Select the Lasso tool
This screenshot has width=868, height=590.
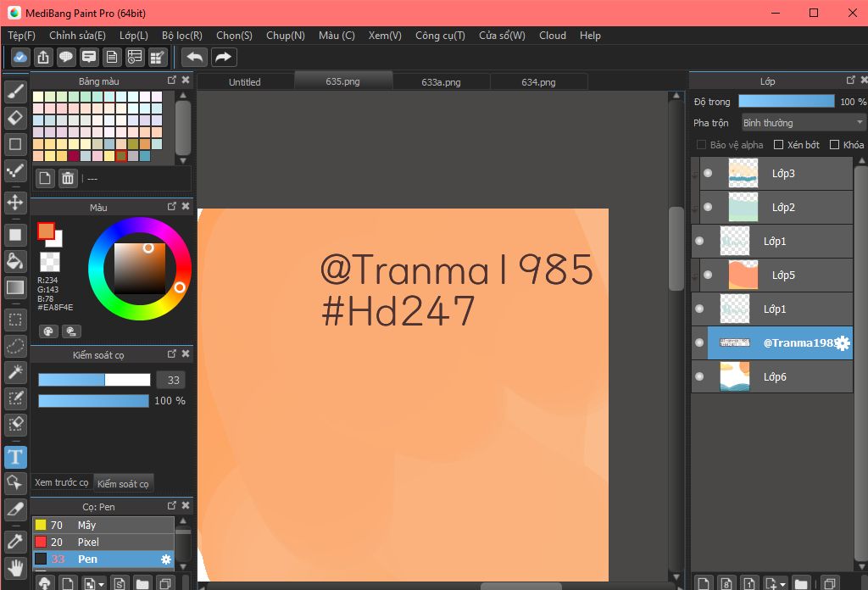(15, 347)
